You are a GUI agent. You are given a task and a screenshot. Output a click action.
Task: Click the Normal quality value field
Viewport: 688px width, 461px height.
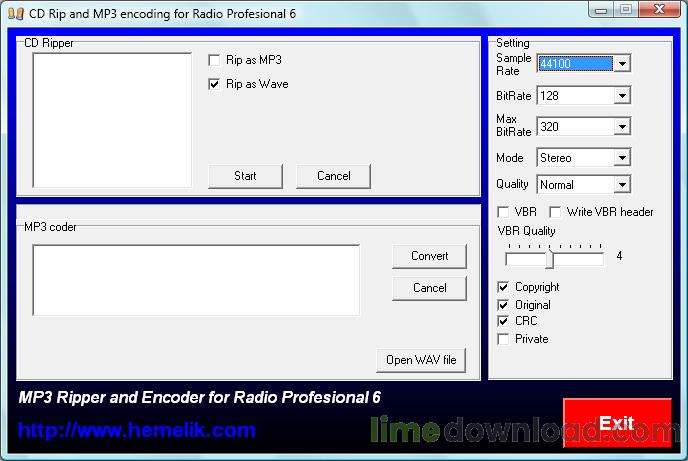575,185
